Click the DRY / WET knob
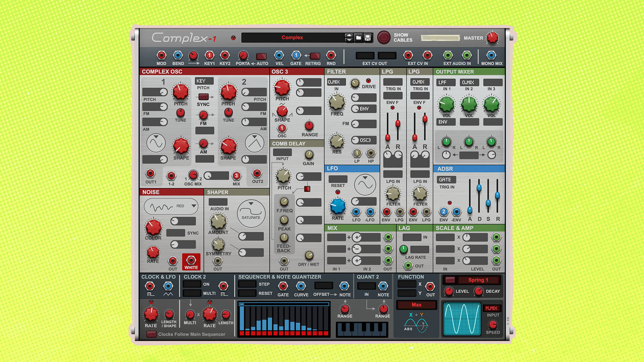This screenshot has width=644, height=362. (309, 255)
